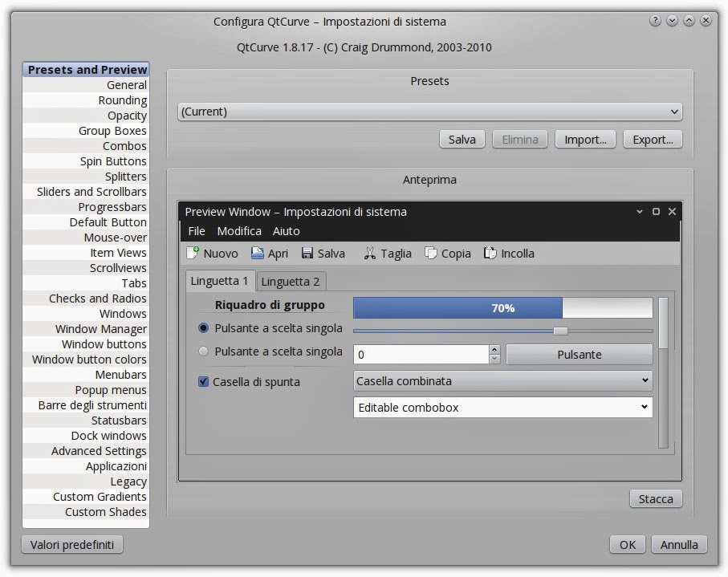This screenshot has width=728, height=577.
Task: Select the Nuovo icon in the preview toolbar
Action: (x=193, y=253)
